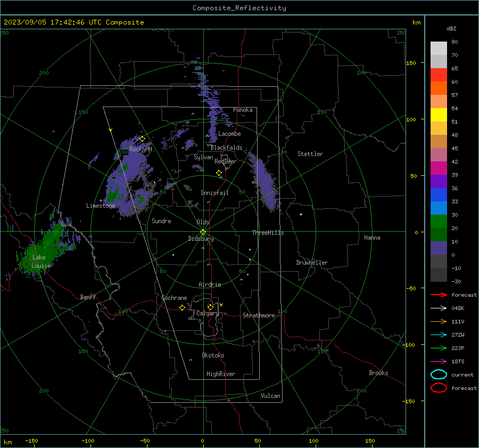Click the RockyMH label
Viewport: 479px width, 448px height.
[x=141, y=149]
